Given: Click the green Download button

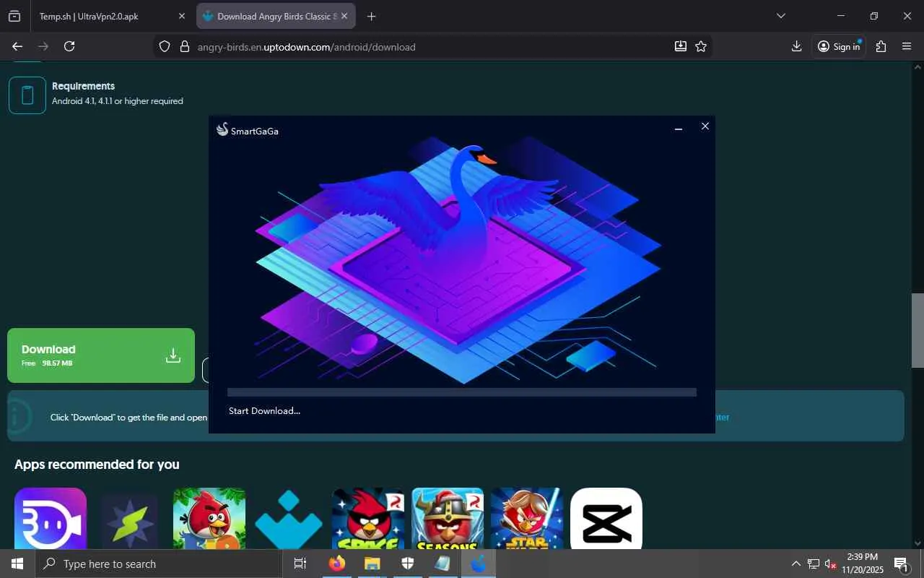Looking at the screenshot, I should coord(101,355).
